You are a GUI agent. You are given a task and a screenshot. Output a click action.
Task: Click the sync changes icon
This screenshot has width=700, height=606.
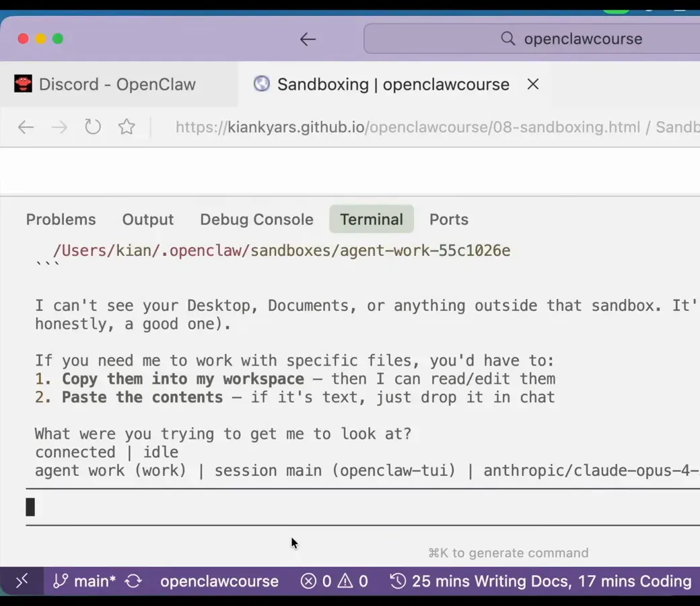click(133, 581)
